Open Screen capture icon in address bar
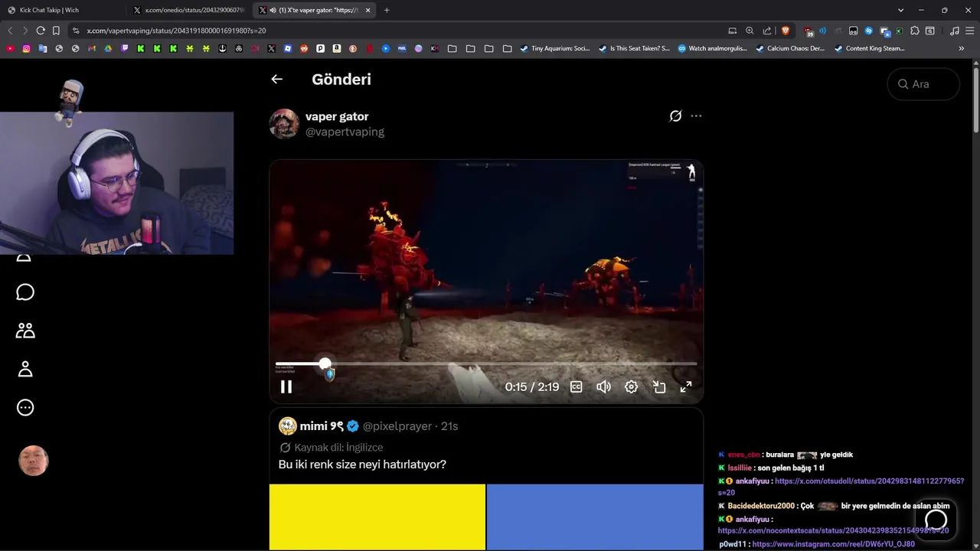980x551 pixels. 732,31
